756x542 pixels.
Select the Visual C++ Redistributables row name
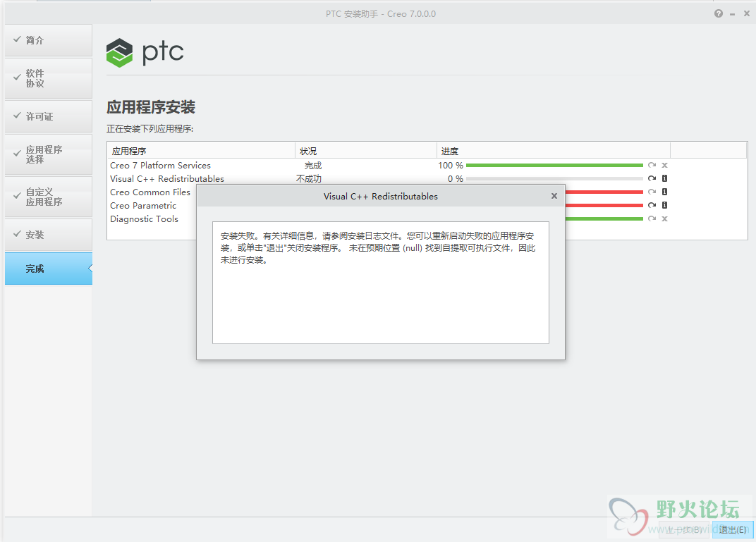[167, 179]
